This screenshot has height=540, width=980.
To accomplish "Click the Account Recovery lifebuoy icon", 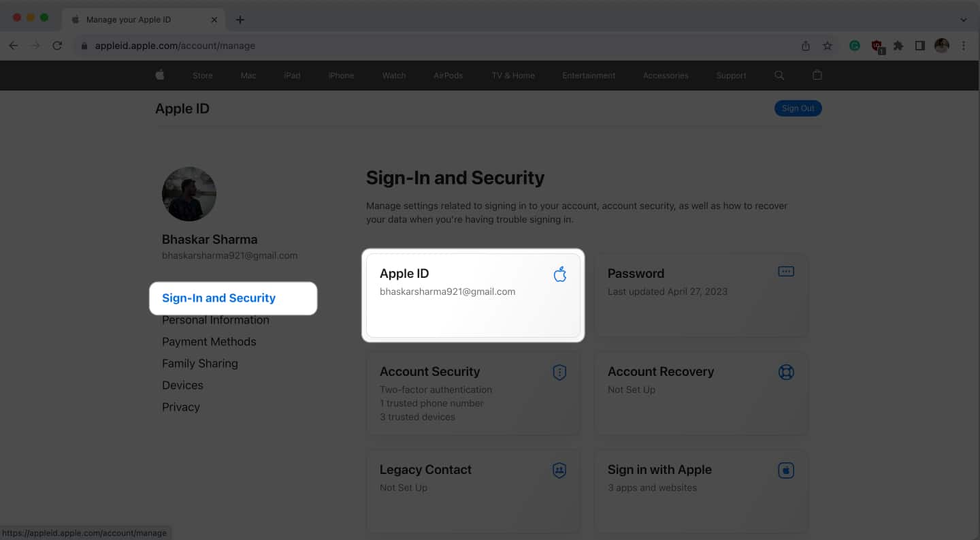I will (x=786, y=372).
